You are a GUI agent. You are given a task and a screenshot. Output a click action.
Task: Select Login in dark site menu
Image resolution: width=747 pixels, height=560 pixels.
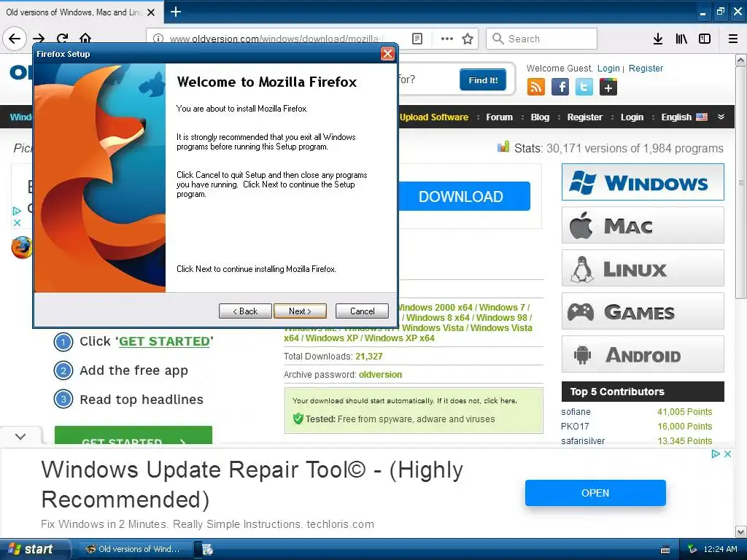(632, 117)
